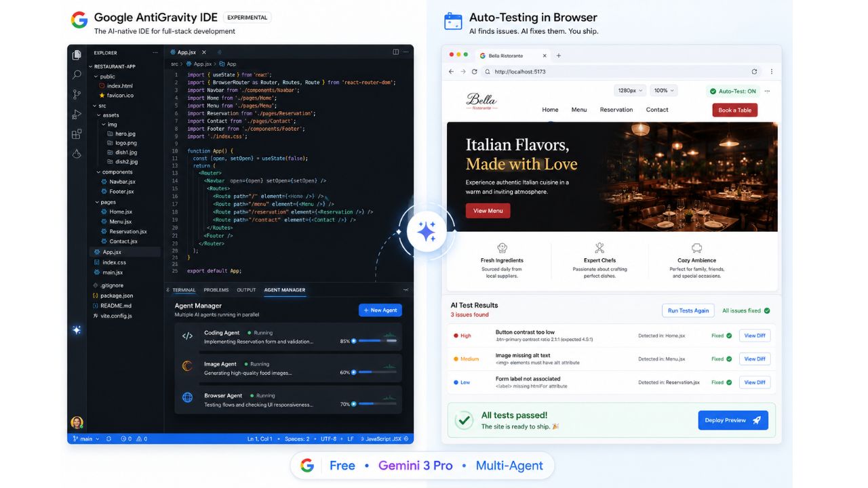Open a new browser tab with the plus icon
Image resolution: width=868 pixels, height=488 pixels.
559,56
